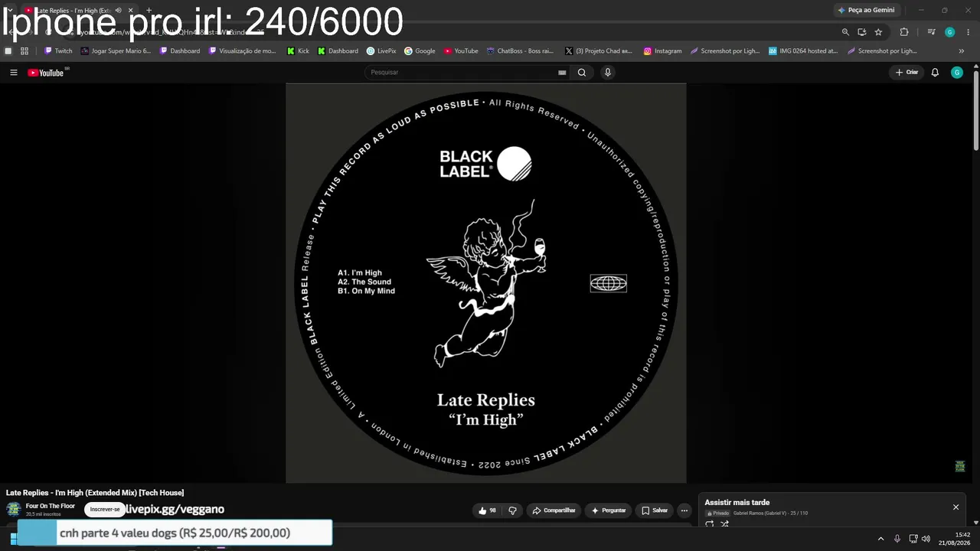Image resolution: width=980 pixels, height=551 pixels.
Task: Open the Kick bookmark
Action: 298,51
